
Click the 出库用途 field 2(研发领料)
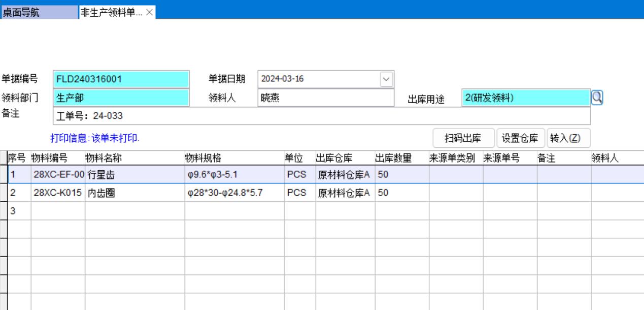click(x=526, y=98)
